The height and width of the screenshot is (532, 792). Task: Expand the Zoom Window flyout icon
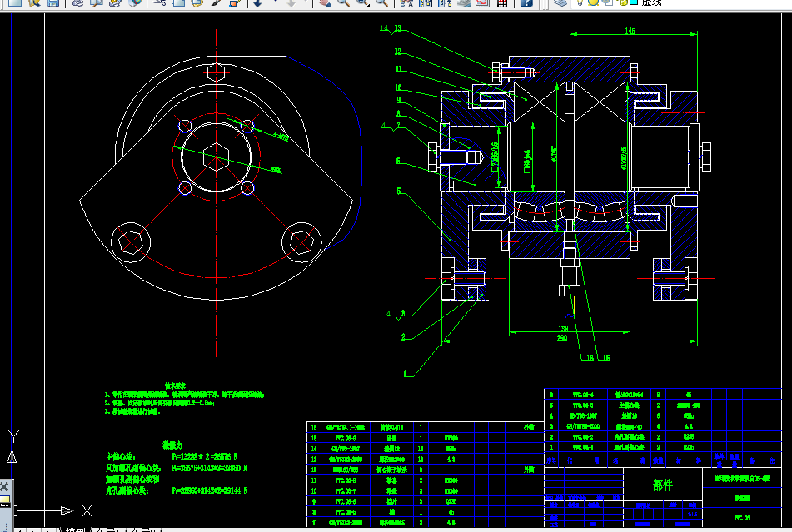click(362, 2)
